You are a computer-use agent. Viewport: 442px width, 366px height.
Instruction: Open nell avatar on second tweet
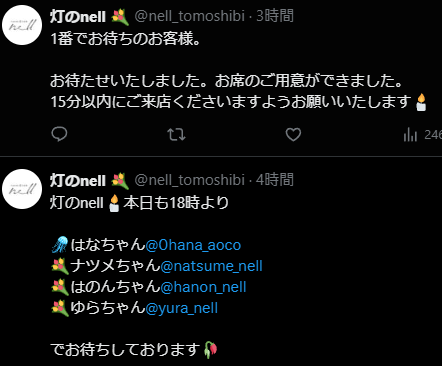22,189
